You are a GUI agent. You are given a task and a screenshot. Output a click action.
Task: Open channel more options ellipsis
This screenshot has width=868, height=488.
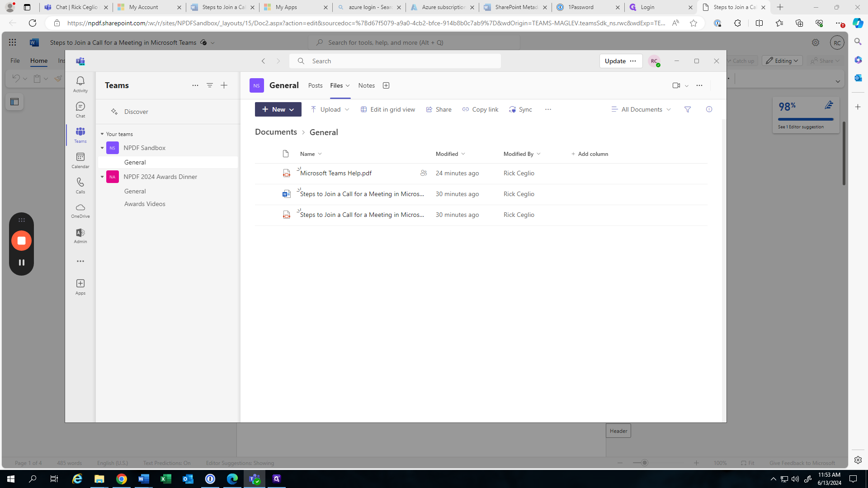pyautogui.click(x=699, y=85)
